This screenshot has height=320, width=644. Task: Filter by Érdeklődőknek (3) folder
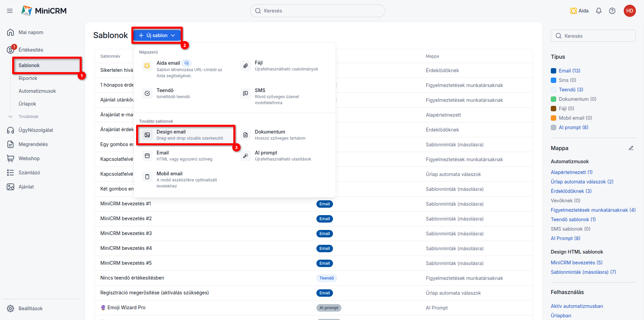(x=571, y=191)
